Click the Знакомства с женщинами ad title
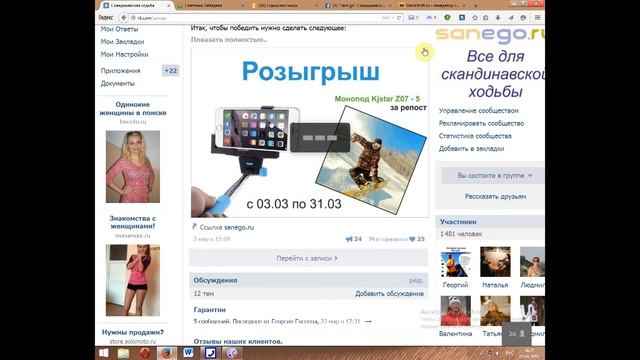Screen dimensions: 640x360 [x=133, y=222]
